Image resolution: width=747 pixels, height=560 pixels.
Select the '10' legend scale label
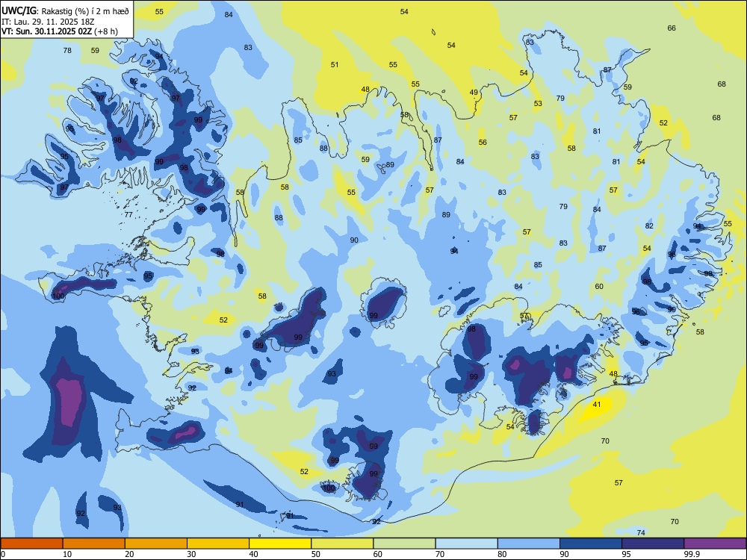click(67, 554)
